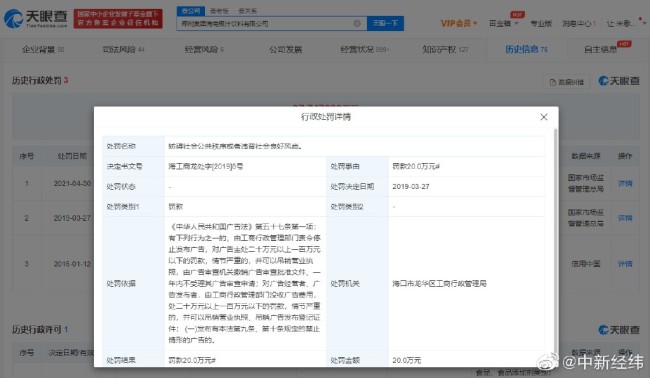The width and height of the screenshot is (650, 378).
Task: Click the 2019-03-27 处罚决定日期 value
Action: coord(411,187)
